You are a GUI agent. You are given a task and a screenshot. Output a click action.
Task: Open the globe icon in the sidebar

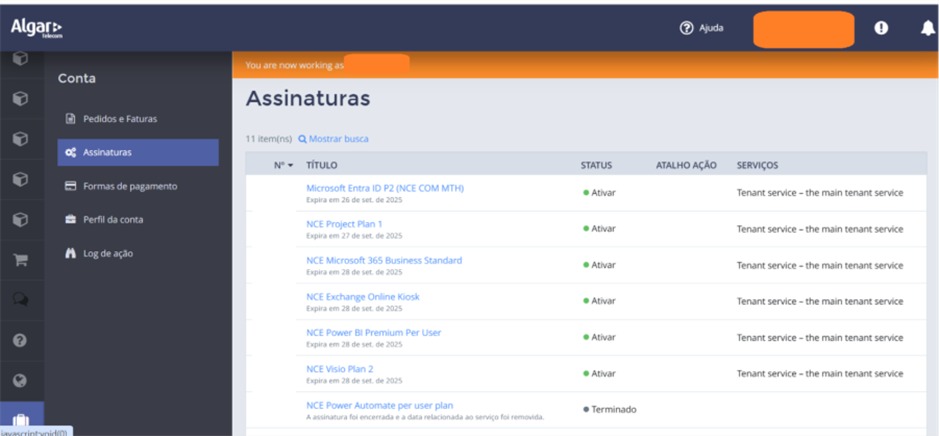(20, 381)
